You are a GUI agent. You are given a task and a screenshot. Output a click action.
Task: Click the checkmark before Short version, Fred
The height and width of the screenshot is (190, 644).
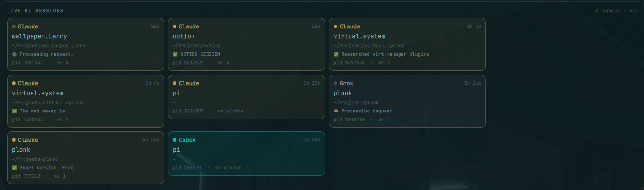click(x=14, y=168)
